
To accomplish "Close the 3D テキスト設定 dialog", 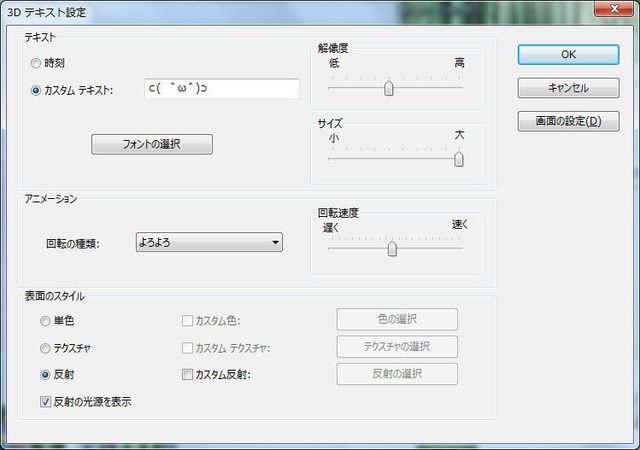I will (614, 9).
